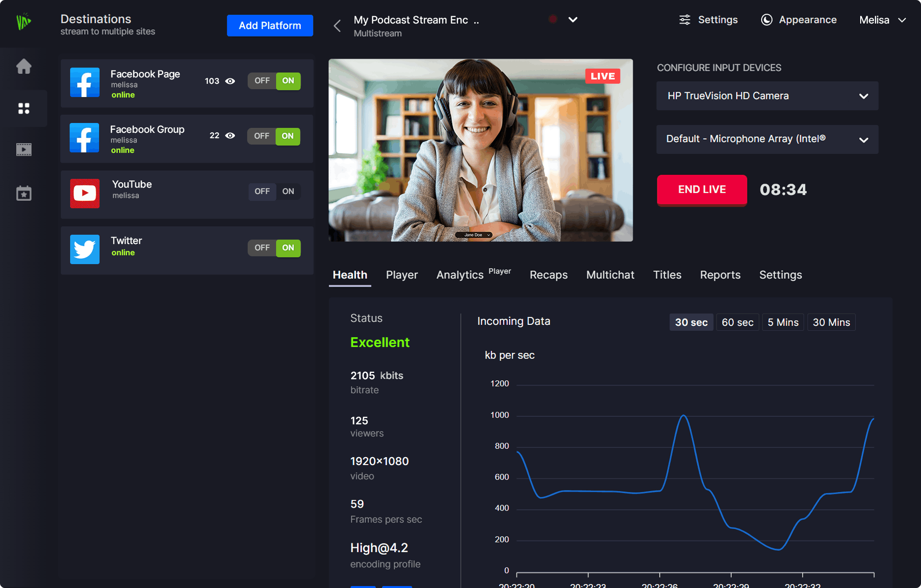
Task: Turn off Facebook Page streaming toggle
Action: click(262, 81)
